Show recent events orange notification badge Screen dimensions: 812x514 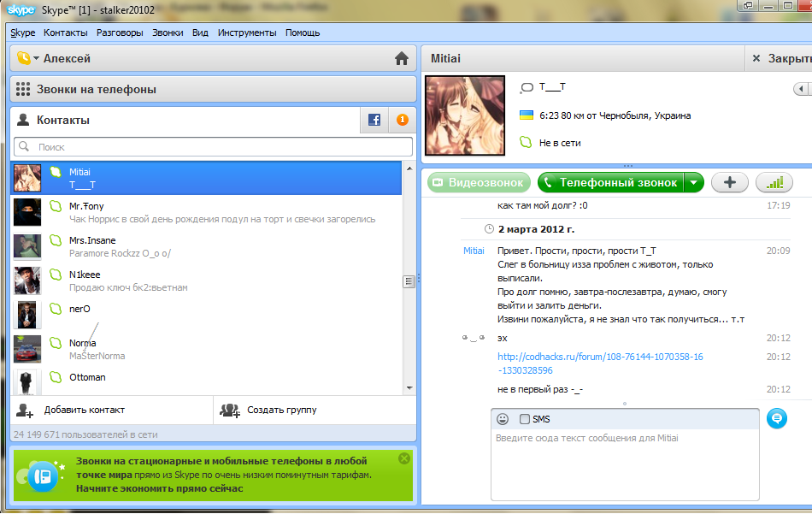click(x=403, y=120)
